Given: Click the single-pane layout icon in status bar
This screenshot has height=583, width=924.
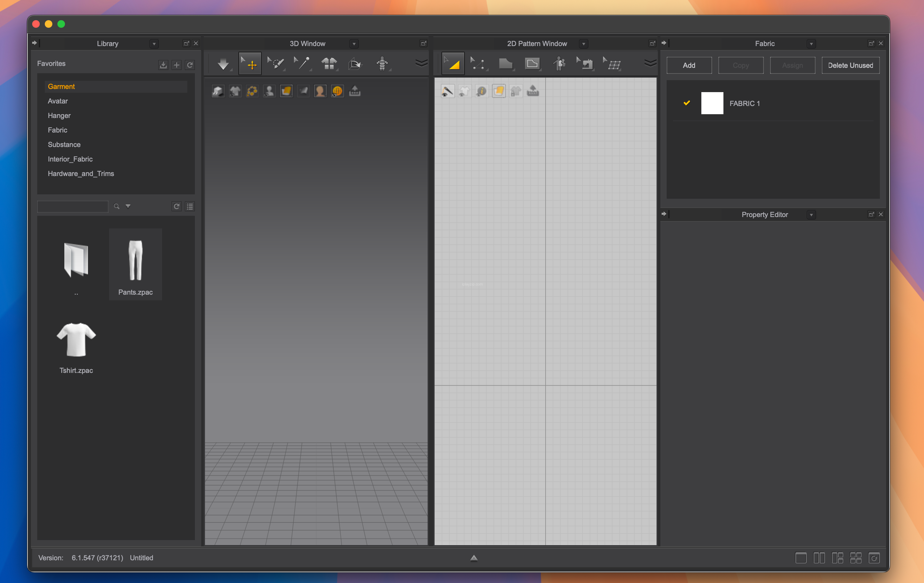Looking at the screenshot, I should click(x=801, y=558).
